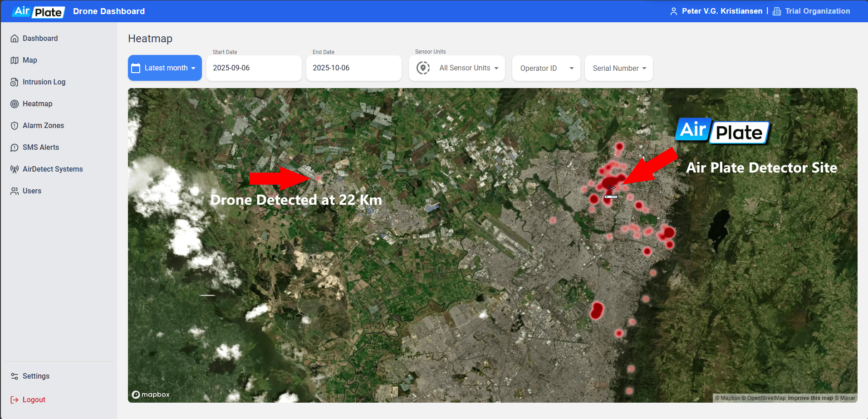Click the Settings sliders icon
The image size is (868, 419).
(x=15, y=376)
